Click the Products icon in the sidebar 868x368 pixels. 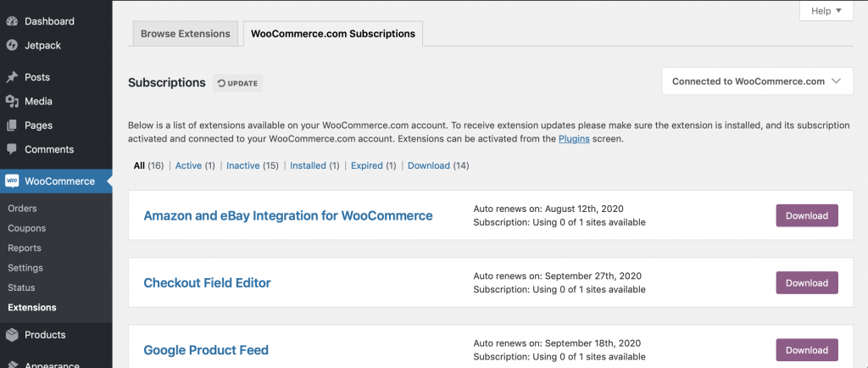coord(12,335)
